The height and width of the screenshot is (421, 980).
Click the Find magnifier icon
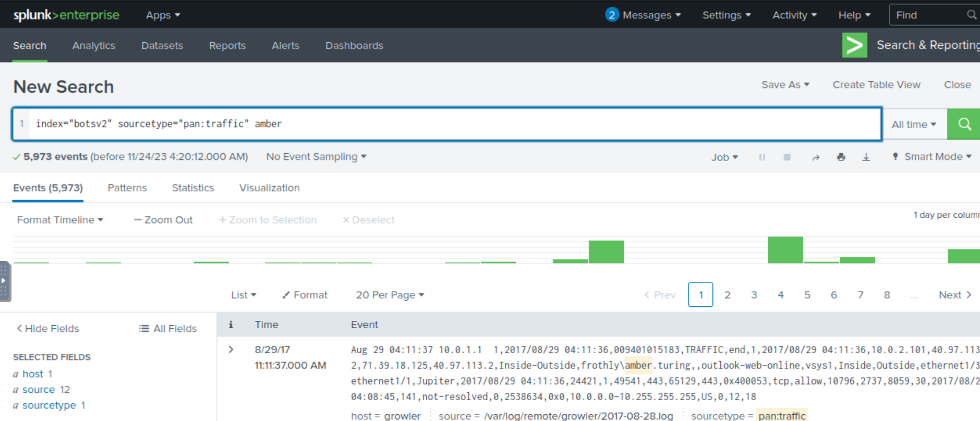(x=971, y=15)
